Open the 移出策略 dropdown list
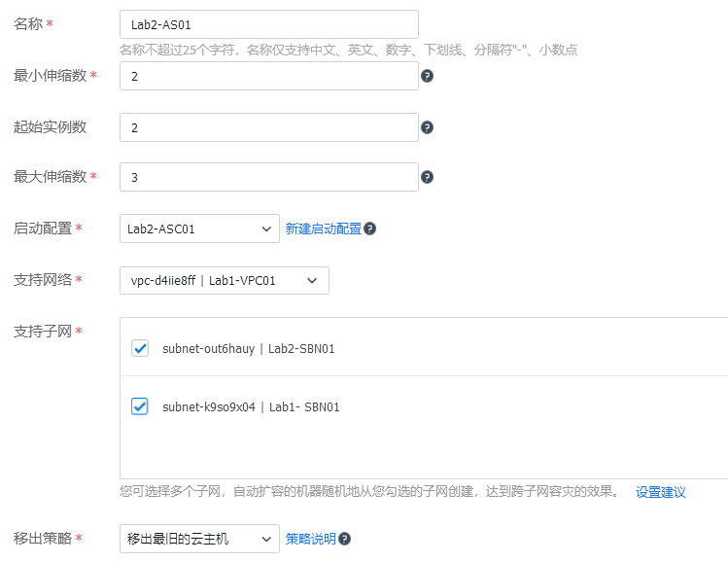This screenshot has width=728, height=563. [199, 539]
